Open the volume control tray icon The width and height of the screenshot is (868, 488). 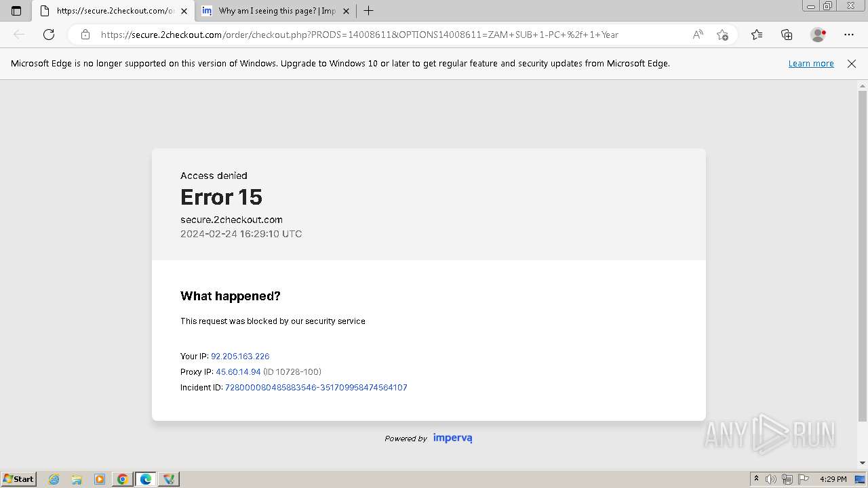tap(771, 479)
